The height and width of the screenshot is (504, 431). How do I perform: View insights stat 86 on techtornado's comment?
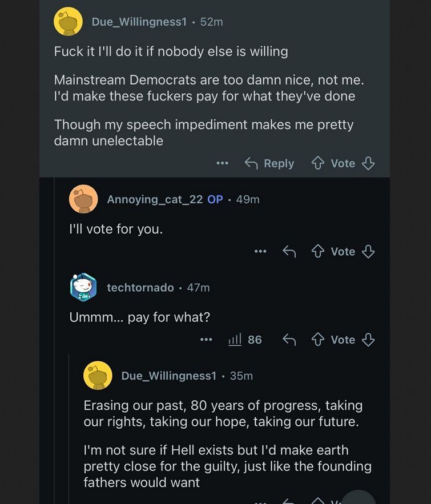(x=245, y=340)
